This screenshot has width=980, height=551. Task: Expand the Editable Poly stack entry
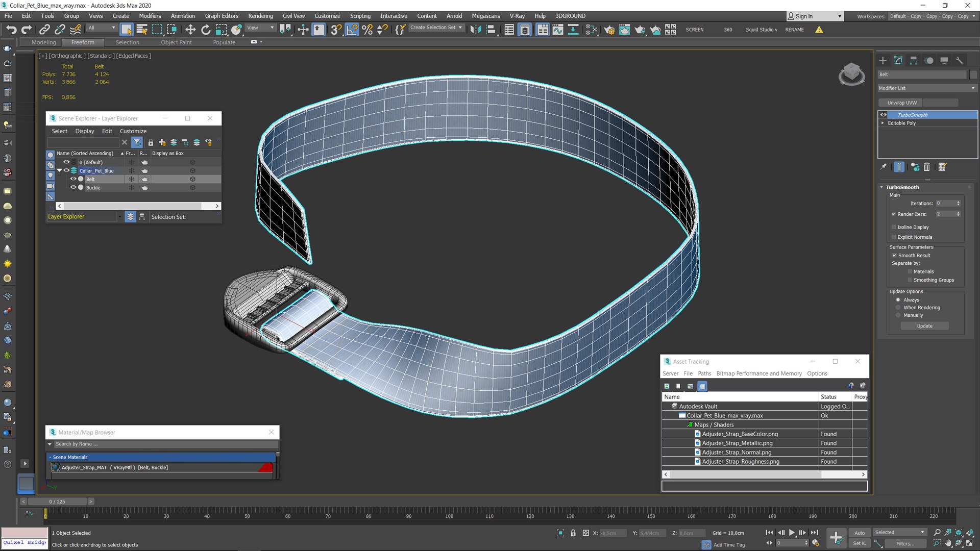[883, 123]
